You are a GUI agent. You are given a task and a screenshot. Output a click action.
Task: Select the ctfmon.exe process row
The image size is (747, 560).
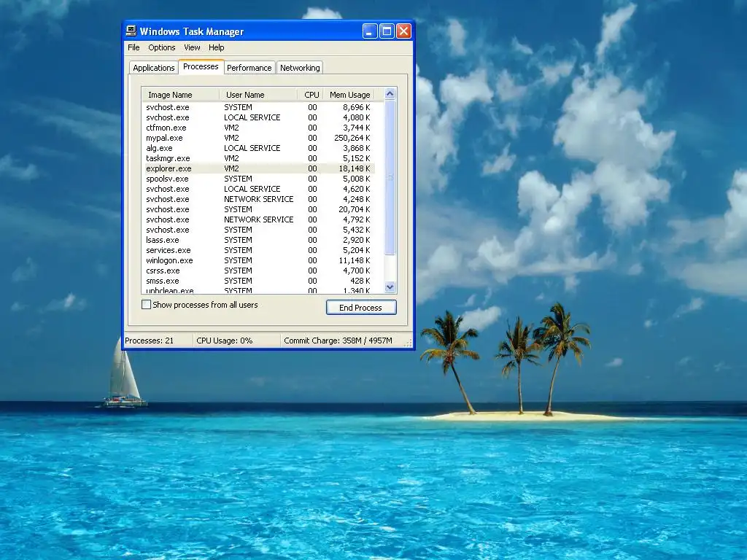(259, 128)
